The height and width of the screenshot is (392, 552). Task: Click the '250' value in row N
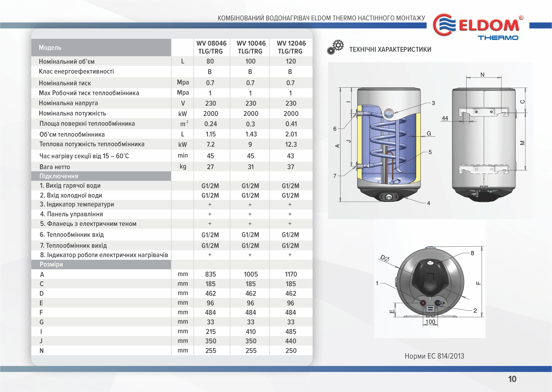click(291, 351)
